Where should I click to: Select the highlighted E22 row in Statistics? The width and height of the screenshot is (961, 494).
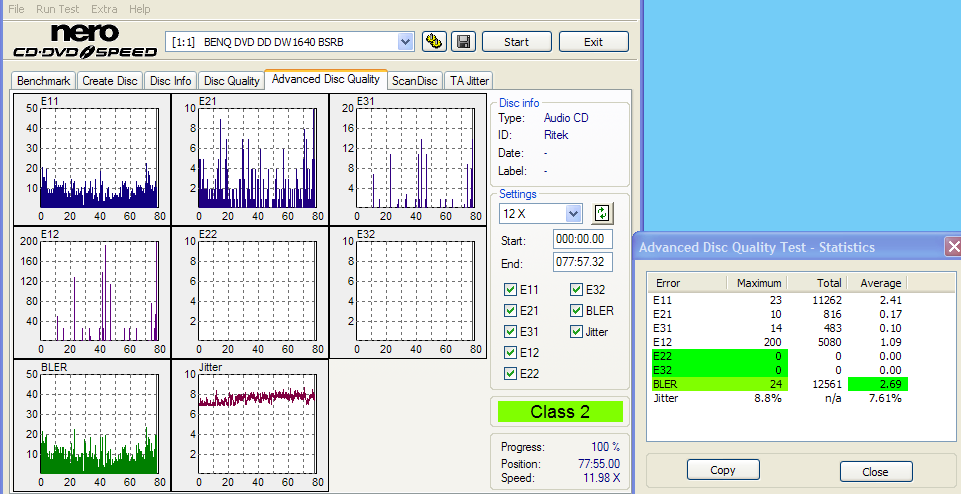tap(778, 356)
